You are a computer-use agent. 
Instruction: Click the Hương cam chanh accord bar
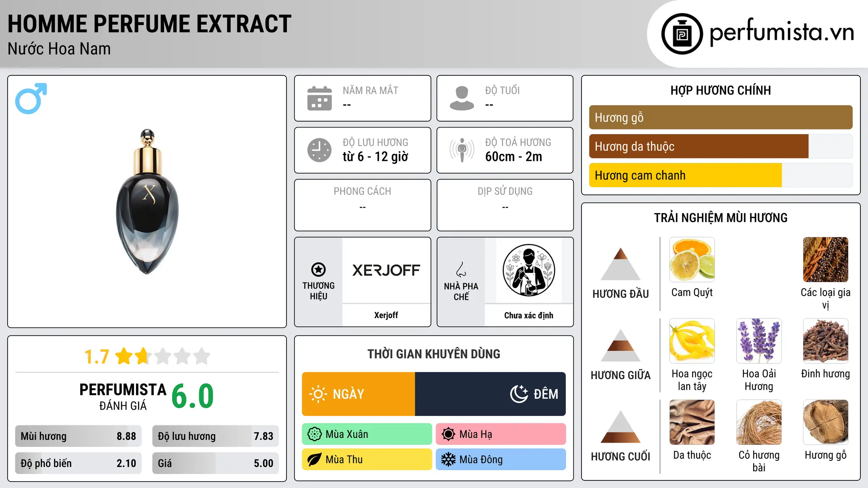721,175
